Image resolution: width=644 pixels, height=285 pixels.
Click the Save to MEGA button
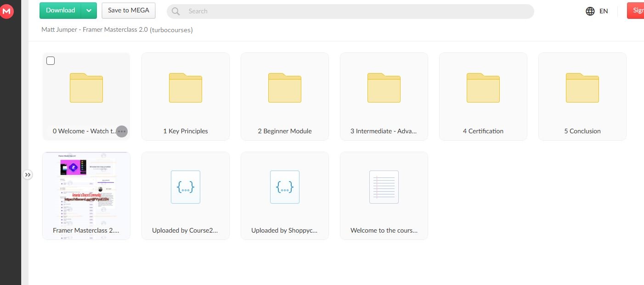point(129,11)
